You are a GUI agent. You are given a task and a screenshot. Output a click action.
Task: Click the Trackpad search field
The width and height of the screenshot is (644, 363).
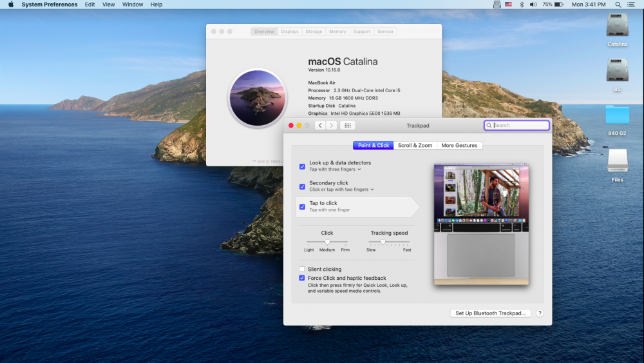pyautogui.click(x=516, y=125)
